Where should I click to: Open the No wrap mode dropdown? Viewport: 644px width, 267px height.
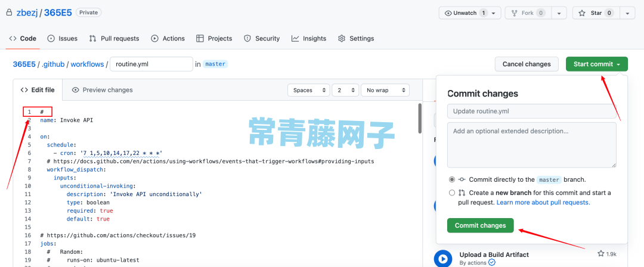(385, 91)
